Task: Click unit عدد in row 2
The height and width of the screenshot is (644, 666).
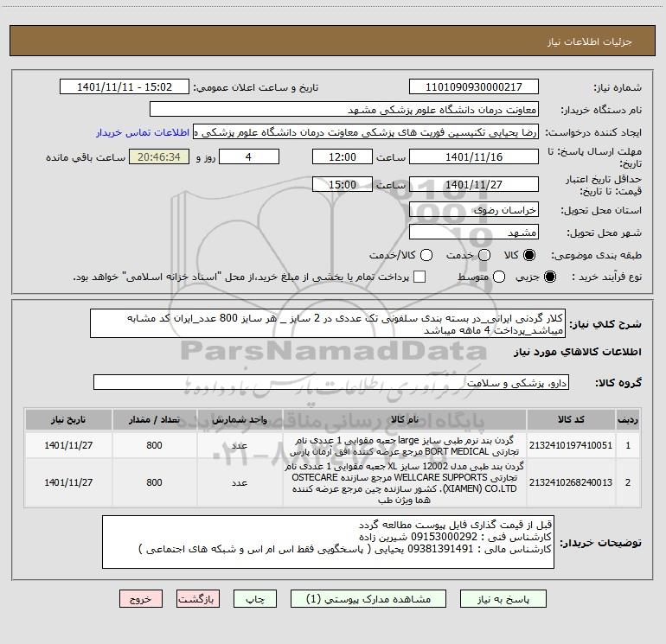Action: [x=240, y=482]
